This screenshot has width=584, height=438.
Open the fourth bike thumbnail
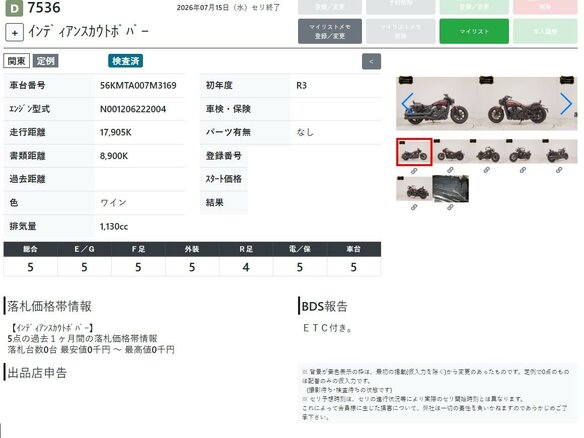(523, 152)
